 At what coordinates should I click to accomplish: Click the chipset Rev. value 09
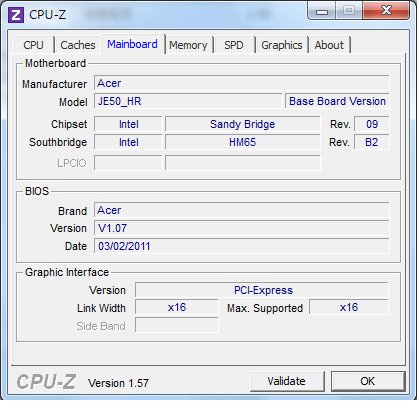pyautogui.click(x=372, y=124)
